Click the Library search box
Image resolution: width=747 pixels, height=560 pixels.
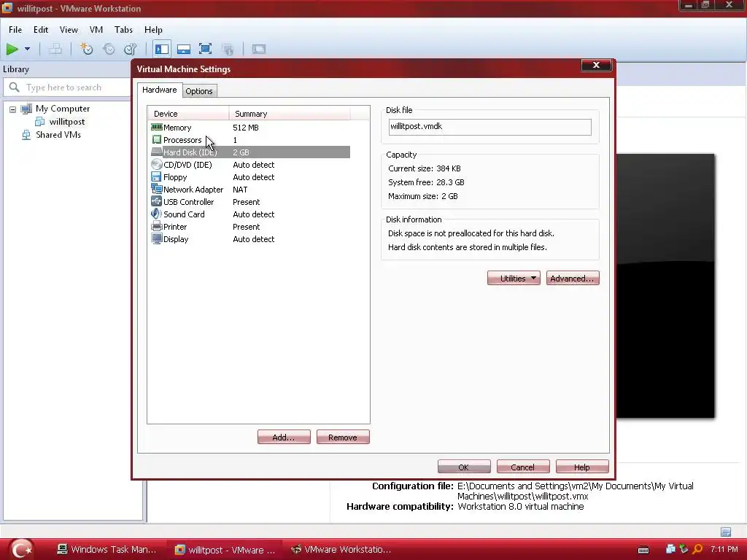[x=67, y=87]
